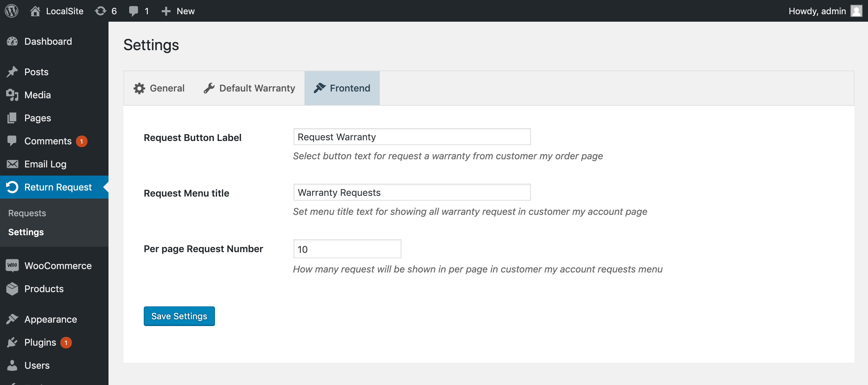Open the Requests submenu link

tap(27, 213)
